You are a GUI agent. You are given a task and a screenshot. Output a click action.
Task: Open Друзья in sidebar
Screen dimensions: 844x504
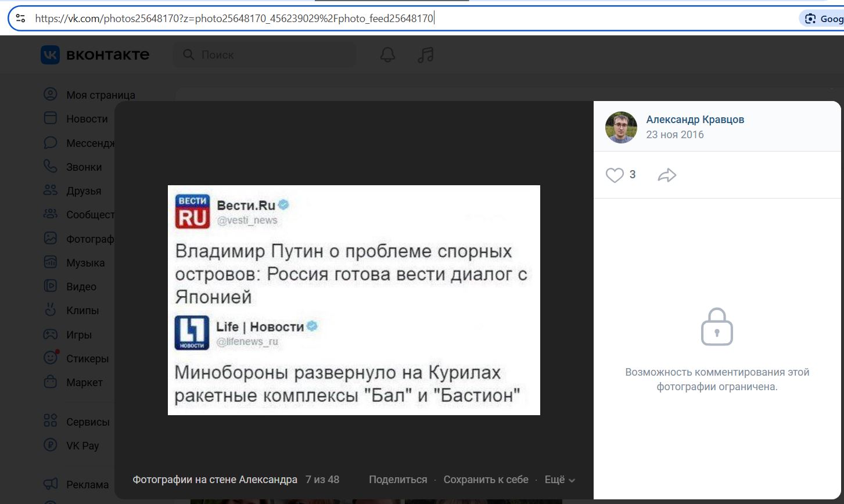pyautogui.click(x=84, y=190)
